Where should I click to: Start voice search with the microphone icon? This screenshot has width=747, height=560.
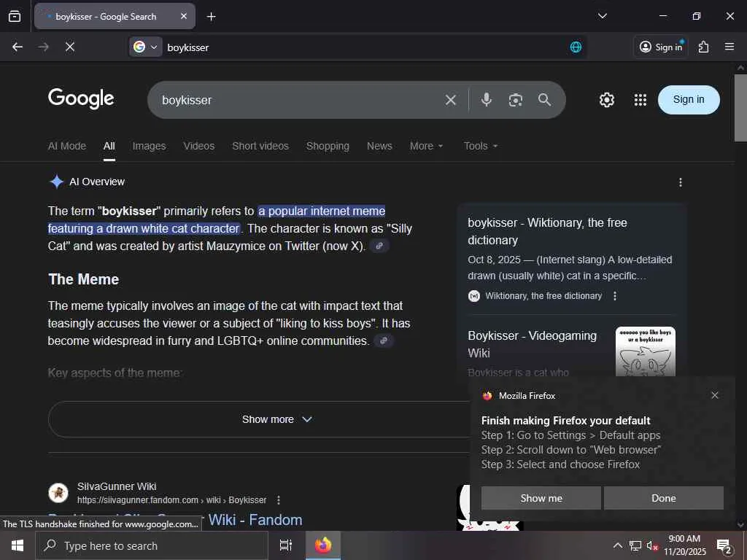486,99
